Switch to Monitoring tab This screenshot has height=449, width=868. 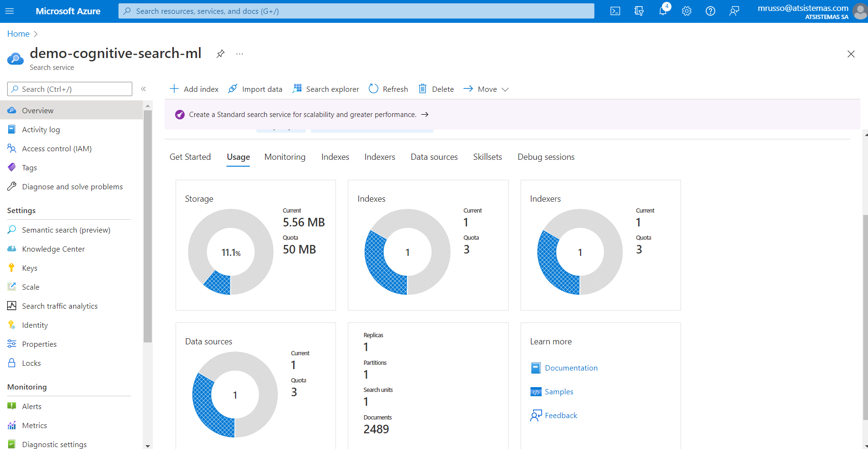tap(285, 157)
